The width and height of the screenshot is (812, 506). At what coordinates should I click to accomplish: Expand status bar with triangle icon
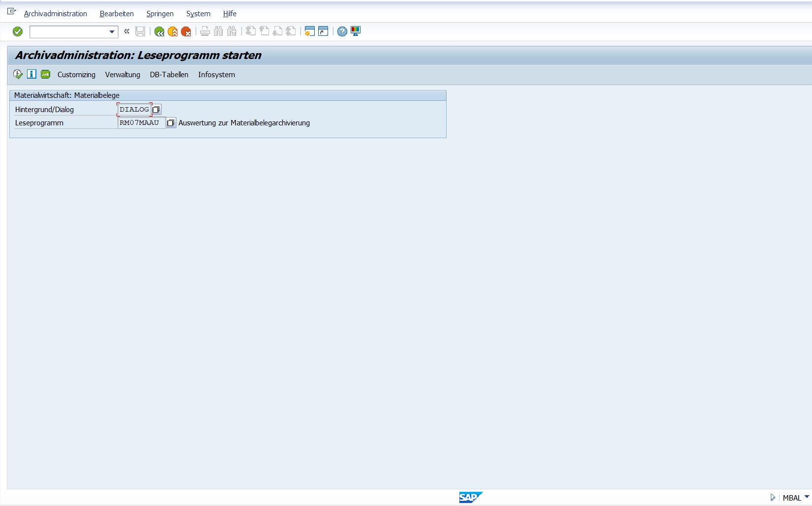(x=773, y=498)
